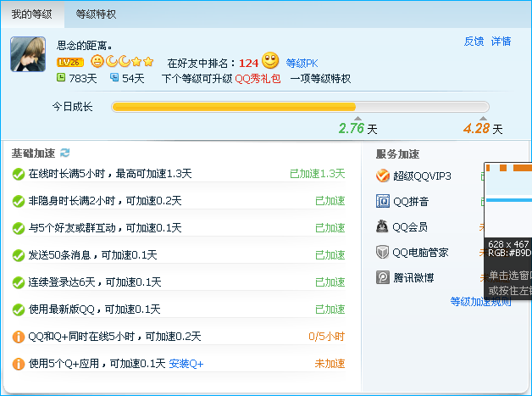532x396 pixels.
Task: Click the sun level icon
Action: pyautogui.click(x=97, y=61)
